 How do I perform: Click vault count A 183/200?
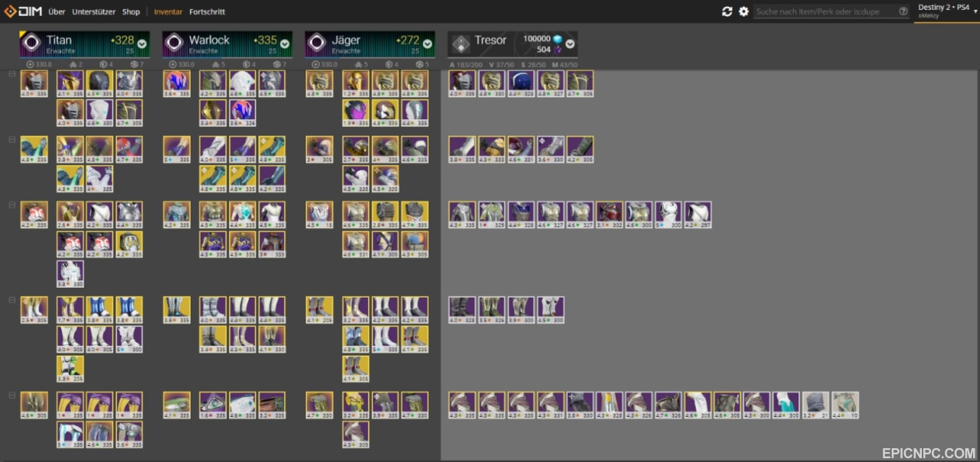(x=467, y=64)
